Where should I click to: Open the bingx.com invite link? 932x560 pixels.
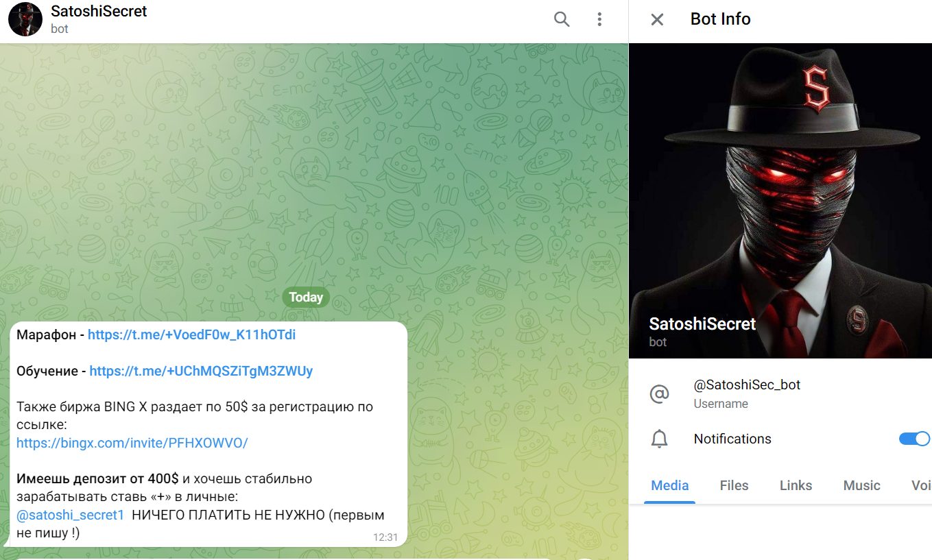click(x=132, y=443)
